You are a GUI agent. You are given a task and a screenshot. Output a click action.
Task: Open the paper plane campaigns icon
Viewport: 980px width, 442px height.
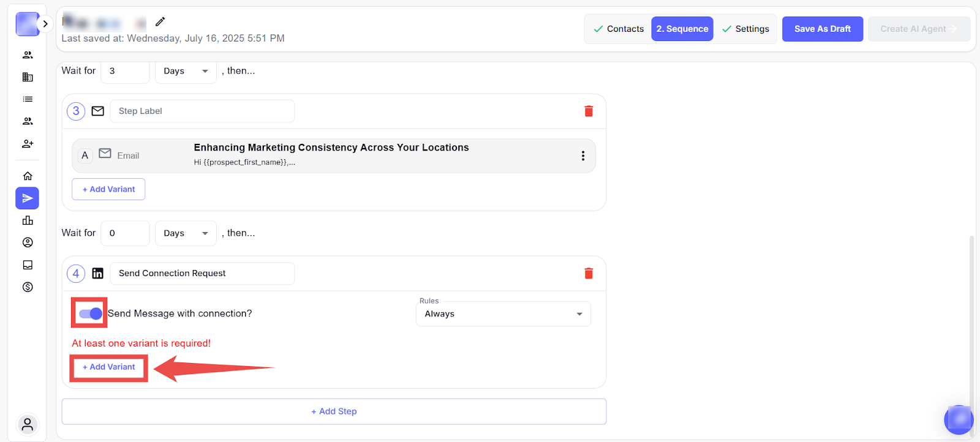point(28,198)
